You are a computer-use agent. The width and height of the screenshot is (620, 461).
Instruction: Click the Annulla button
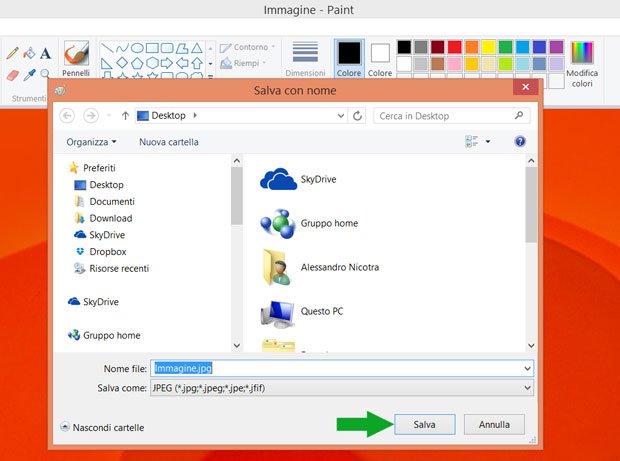[x=494, y=425]
